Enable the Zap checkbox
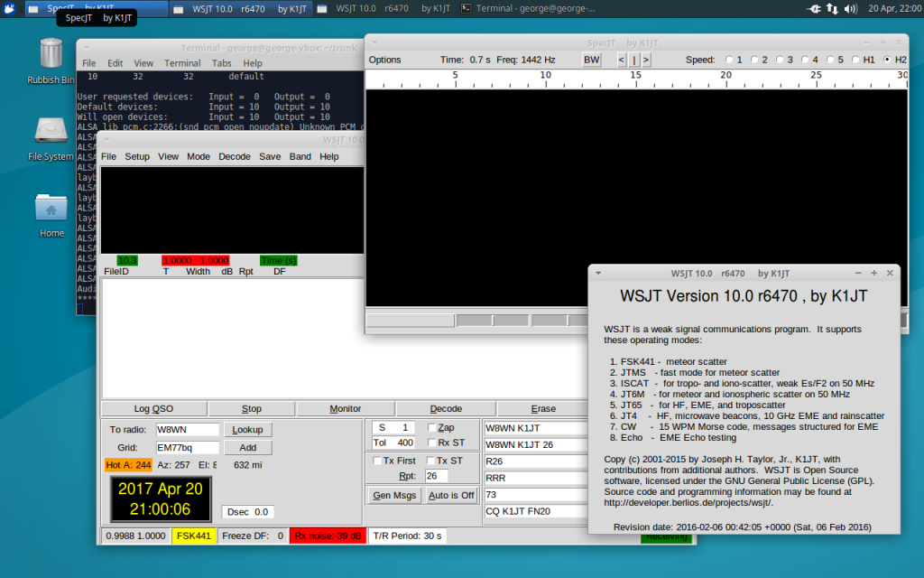The image size is (924, 578). (431, 427)
